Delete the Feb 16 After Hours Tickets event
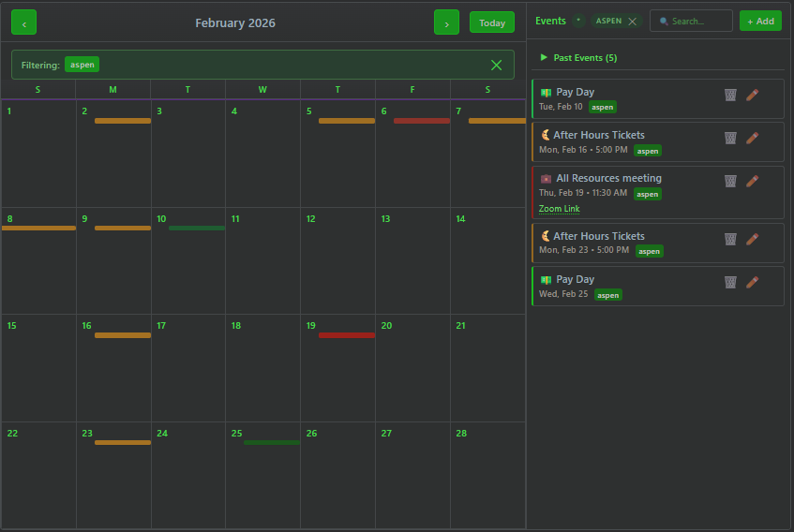Viewport: 794px width, 532px height. click(730, 138)
